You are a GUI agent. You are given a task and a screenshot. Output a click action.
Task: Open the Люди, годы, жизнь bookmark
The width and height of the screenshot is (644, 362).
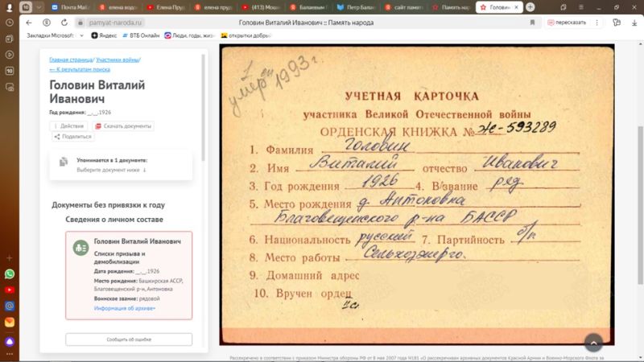(189, 35)
